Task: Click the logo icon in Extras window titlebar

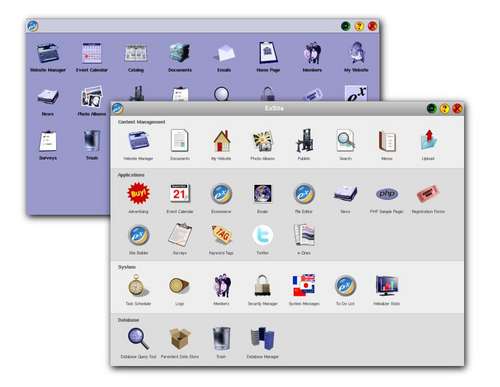Action: [118, 108]
